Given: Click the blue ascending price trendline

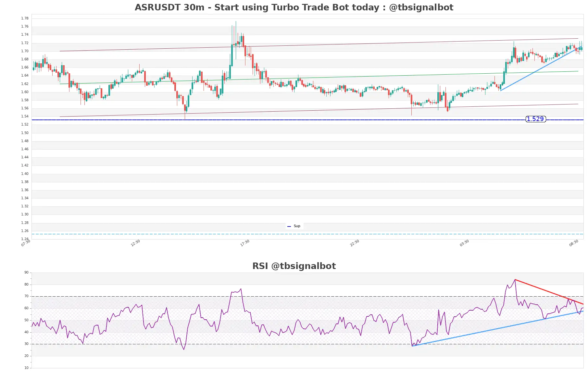Looking at the screenshot, I should (541, 68).
